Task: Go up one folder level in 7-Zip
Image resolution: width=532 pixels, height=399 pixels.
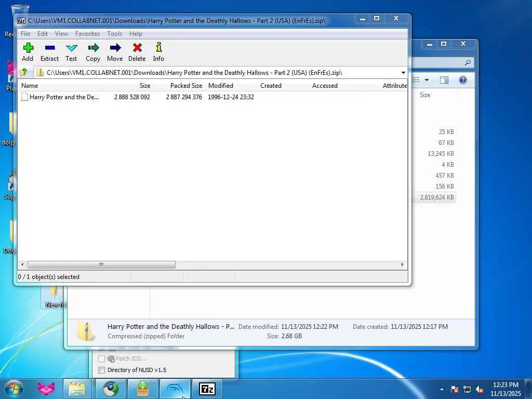Action: pyautogui.click(x=24, y=72)
